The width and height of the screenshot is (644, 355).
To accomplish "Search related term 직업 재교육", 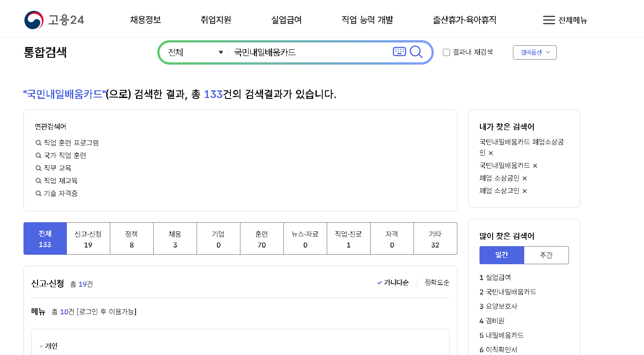I will 61,181.
